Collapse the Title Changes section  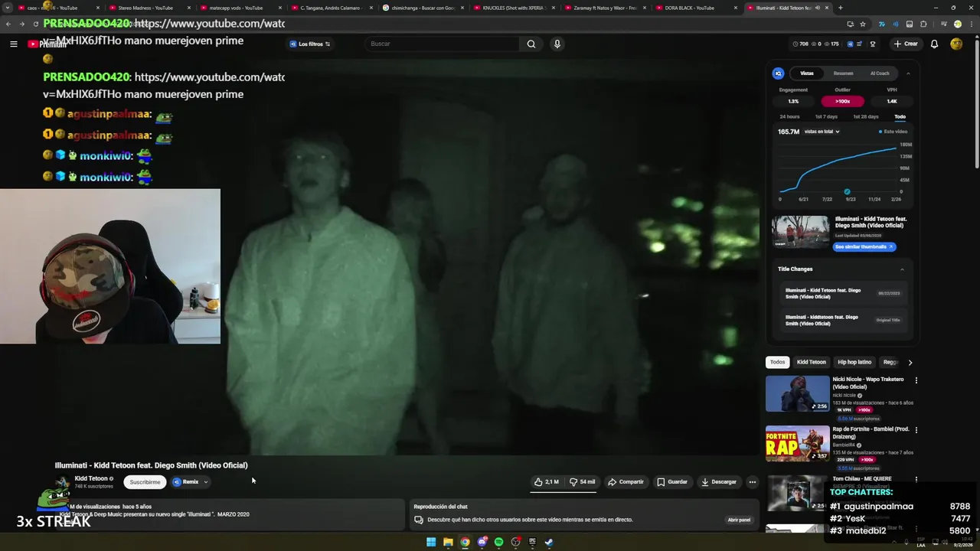902,269
